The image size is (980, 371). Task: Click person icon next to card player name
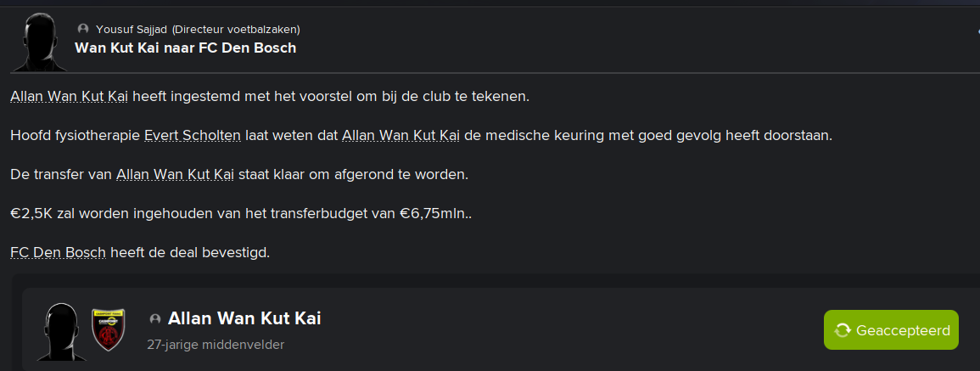click(x=155, y=319)
